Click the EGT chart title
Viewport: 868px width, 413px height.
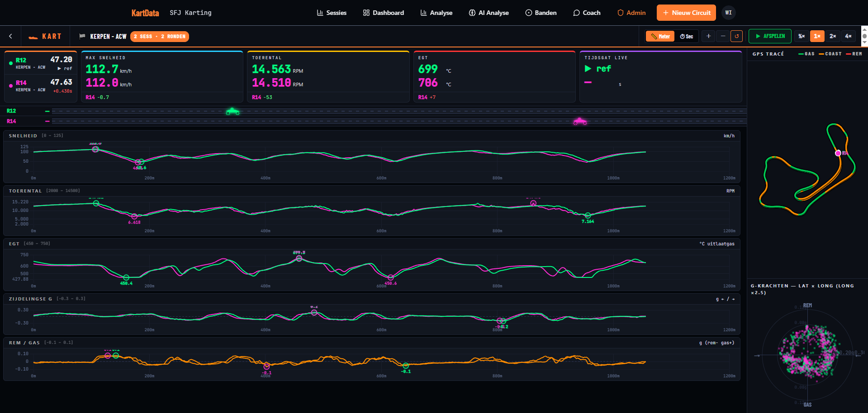(14, 244)
